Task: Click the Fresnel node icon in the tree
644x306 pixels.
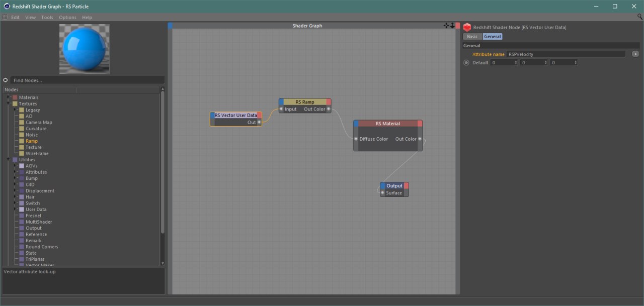Action: (22, 216)
